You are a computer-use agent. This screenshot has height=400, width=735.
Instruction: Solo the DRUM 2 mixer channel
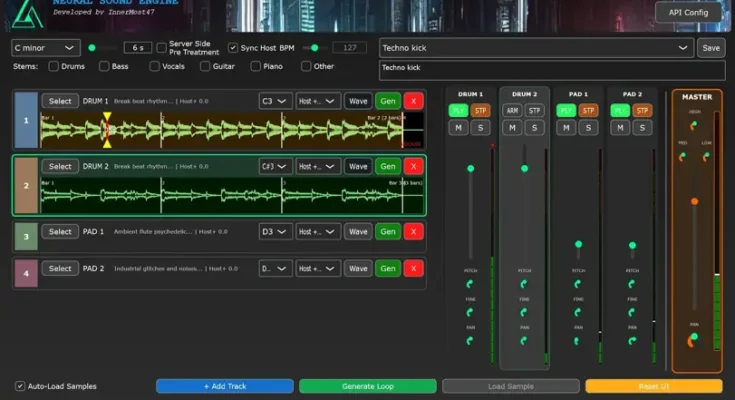tap(535, 128)
